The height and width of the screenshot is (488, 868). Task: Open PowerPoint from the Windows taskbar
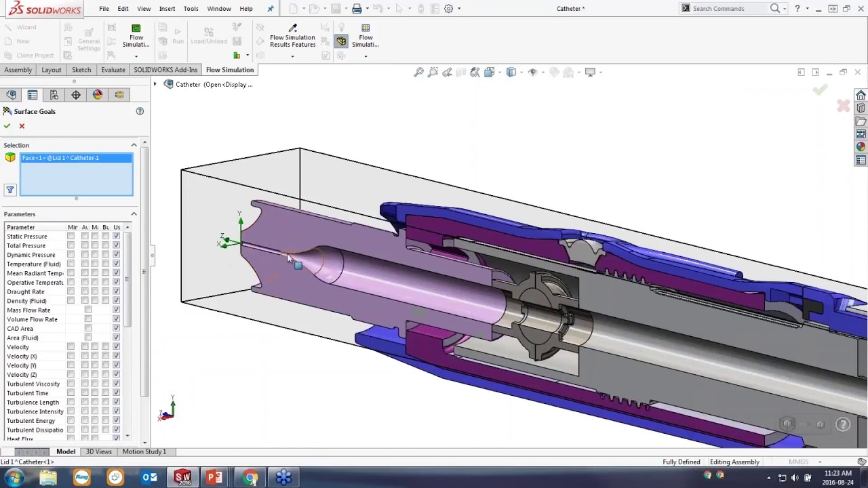tap(214, 478)
